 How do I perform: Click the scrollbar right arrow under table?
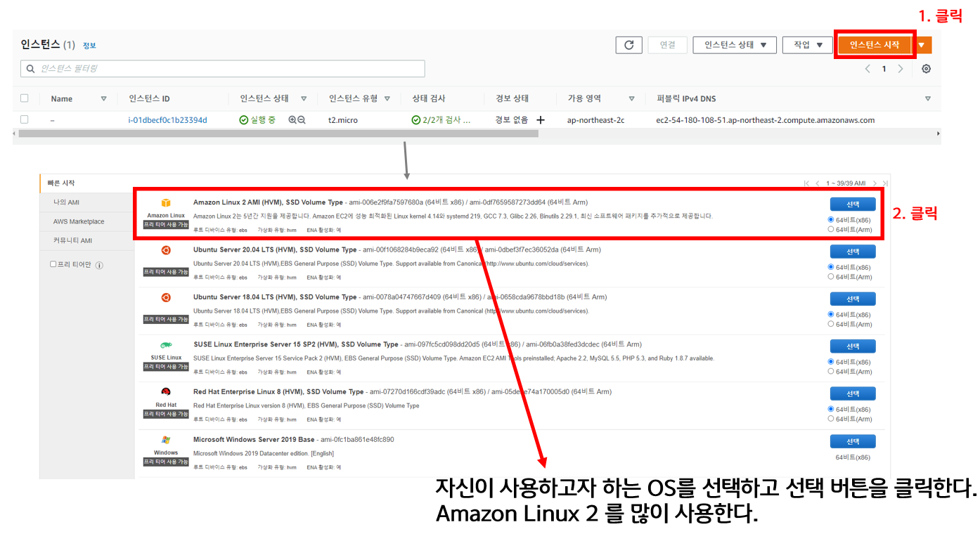[x=938, y=133]
